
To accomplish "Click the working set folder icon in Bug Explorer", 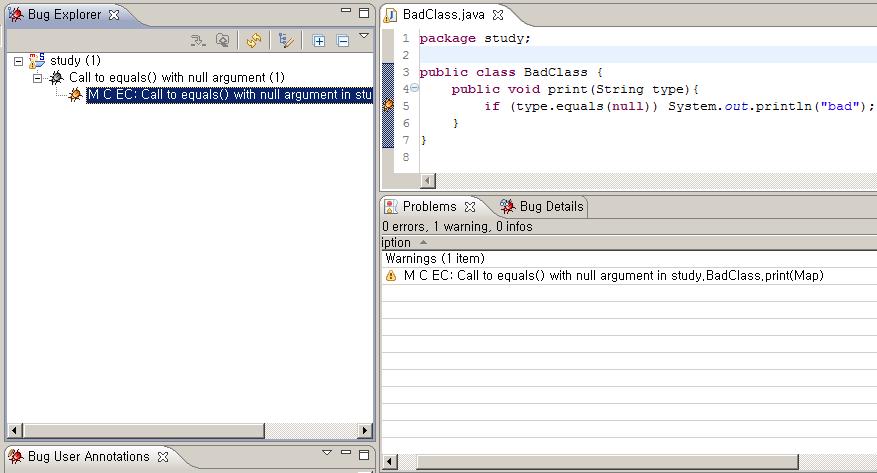I will tap(223, 40).
